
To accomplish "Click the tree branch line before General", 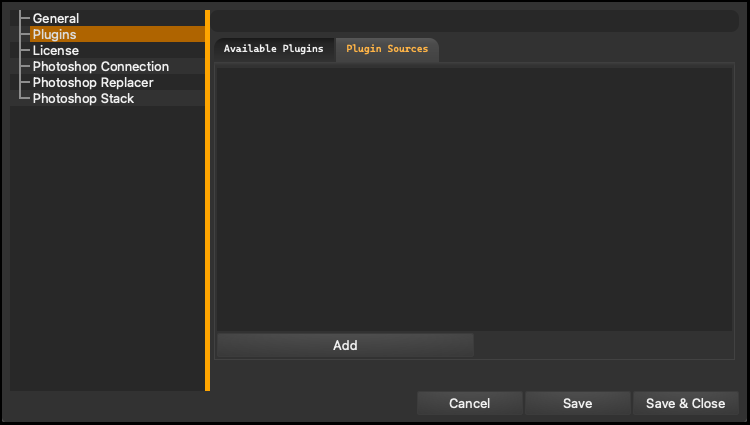I will coord(24,18).
